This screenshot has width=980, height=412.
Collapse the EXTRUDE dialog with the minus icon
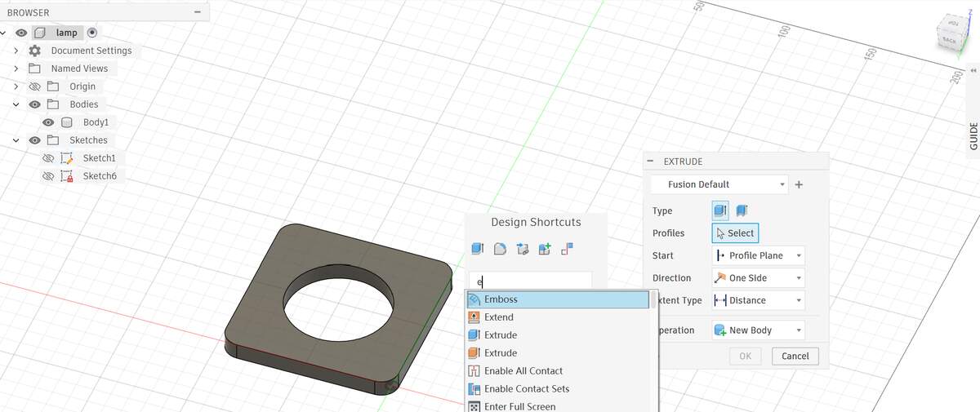[x=650, y=162]
